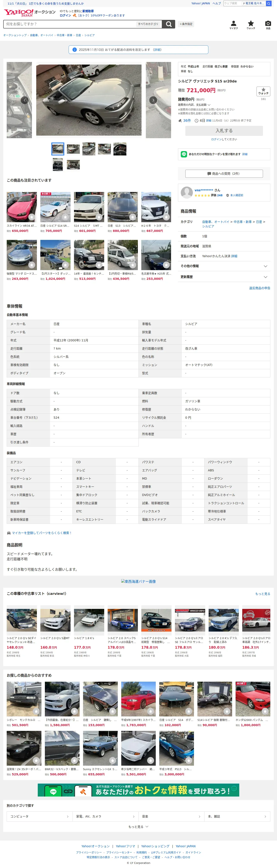Click info icon in shipping fee notice
The height and width of the screenshot is (868, 277).
click(x=74, y=49)
